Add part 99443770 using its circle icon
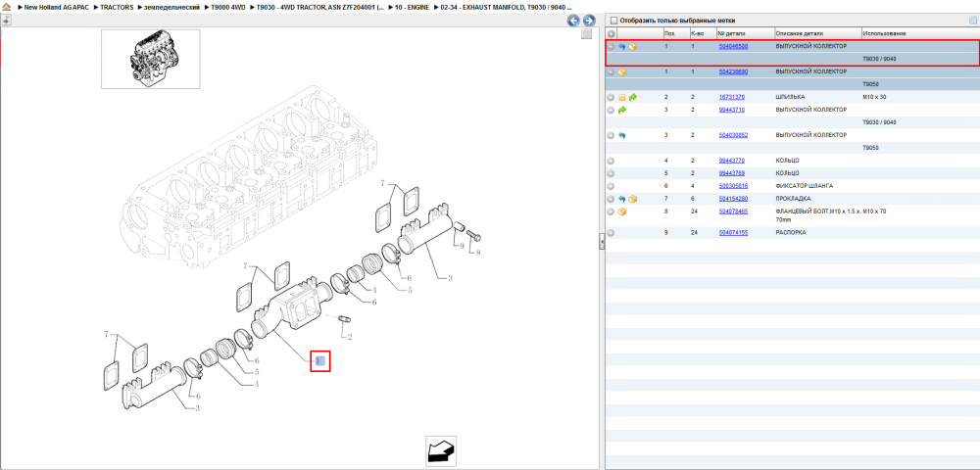This screenshot has width=980, height=470. click(612, 161)
